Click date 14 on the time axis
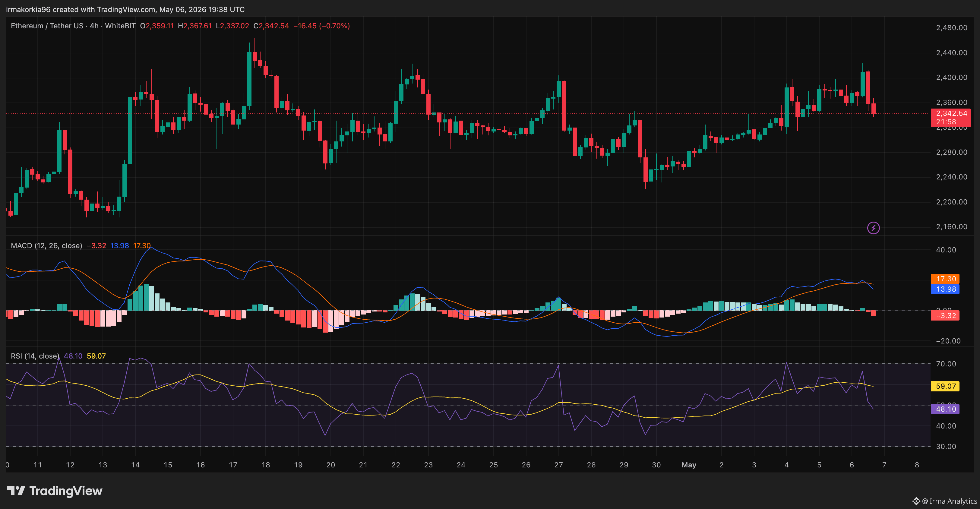This screenshot has width=980, height=509. (x=135, y=465)
